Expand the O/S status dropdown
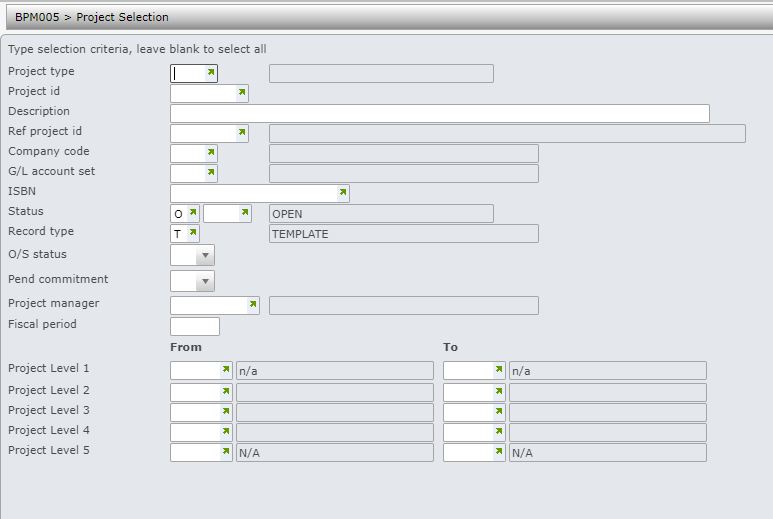Viewport: 773px width, 519px height. pos(205,256)
